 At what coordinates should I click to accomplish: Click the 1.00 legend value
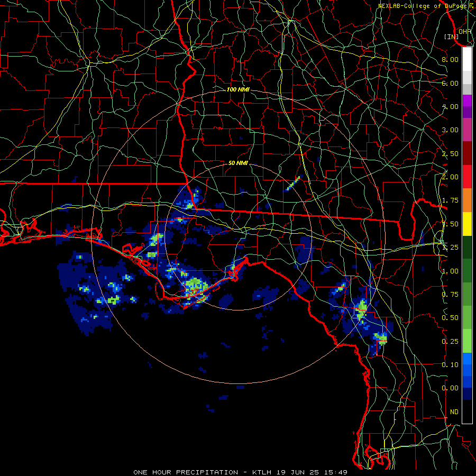(x=450, y=271)
